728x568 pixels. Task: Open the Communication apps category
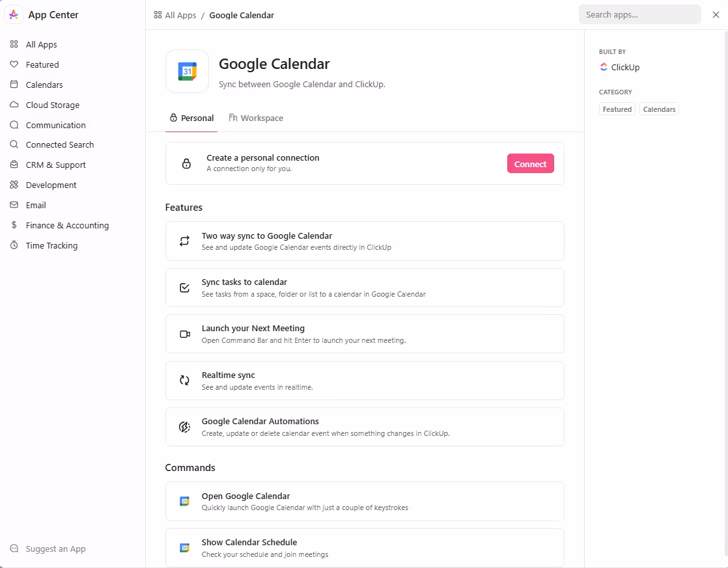(x=55, y=125)
